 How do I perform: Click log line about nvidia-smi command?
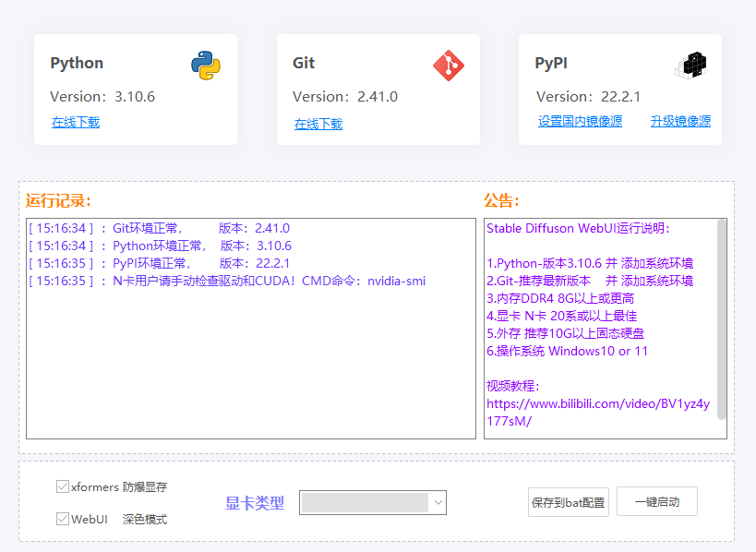[x=227, y=281]
